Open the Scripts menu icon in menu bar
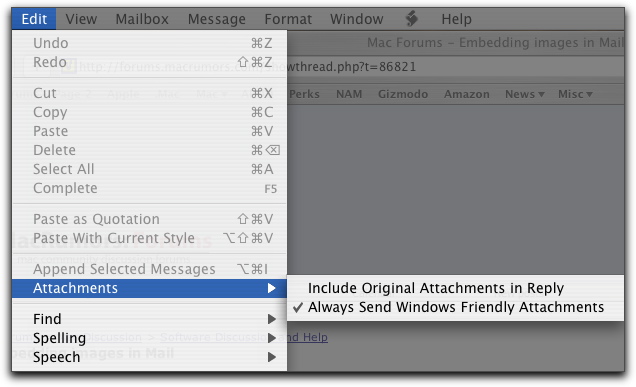This screenshot has height=387, width=636. point(412,19)
